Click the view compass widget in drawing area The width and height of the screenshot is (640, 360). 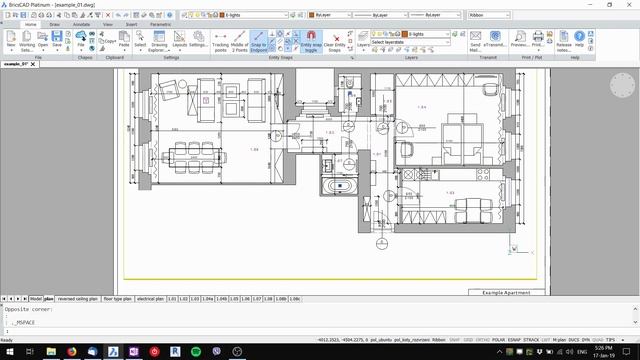622,85
